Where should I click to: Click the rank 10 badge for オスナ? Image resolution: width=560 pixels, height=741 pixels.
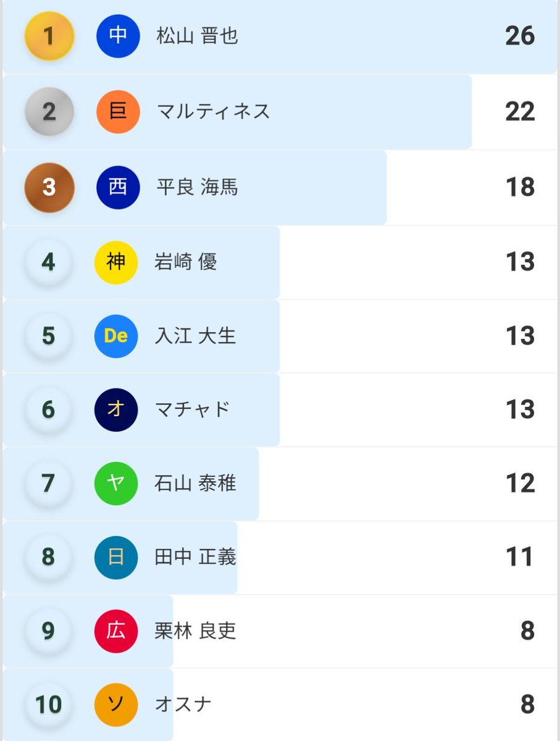(49, 704)
